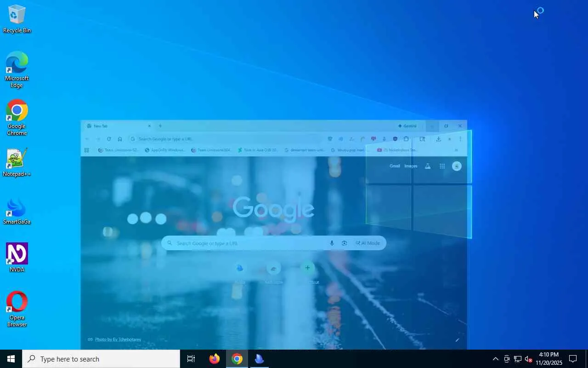Open Gemini in Chrome
Image resolution: width=588 pixels, height=368 pixels.
(407, 126)
